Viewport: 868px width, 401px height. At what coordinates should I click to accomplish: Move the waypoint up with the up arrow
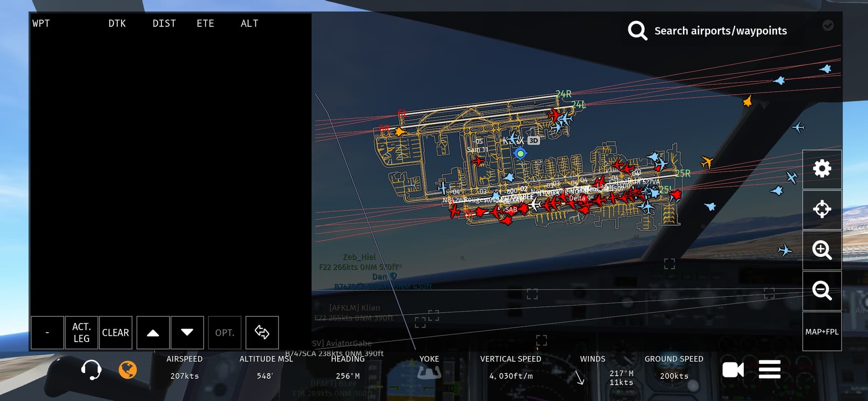pos(153,333)
